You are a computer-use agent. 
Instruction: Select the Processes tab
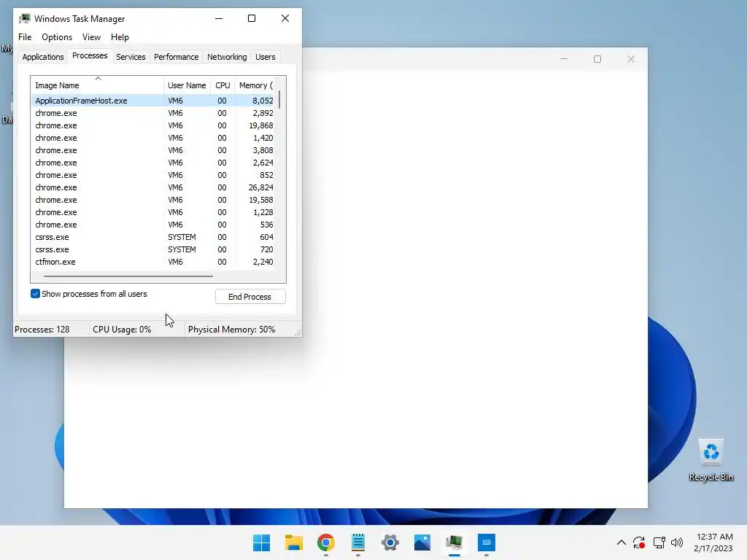click(90, 55)
